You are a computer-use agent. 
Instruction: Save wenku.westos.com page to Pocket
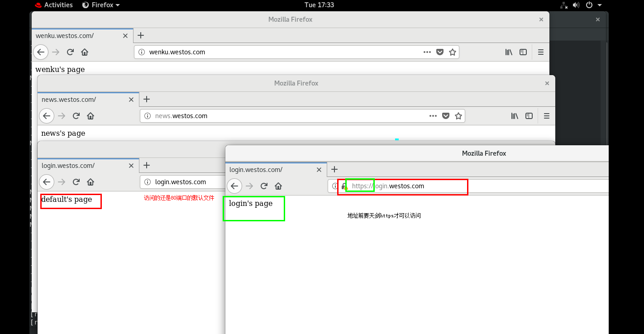point(439,52)
